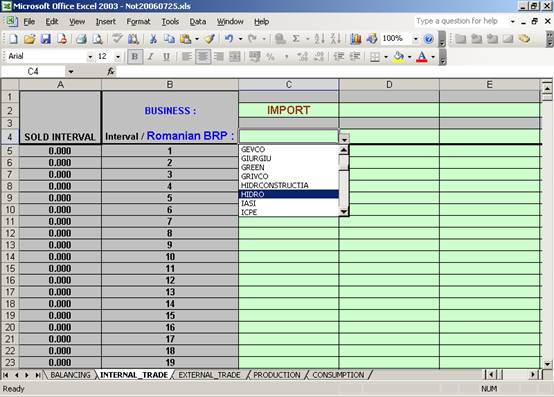The image size is (554, 397).
Task: Open the font size dropdown
Action: click(x=118, y=57)
